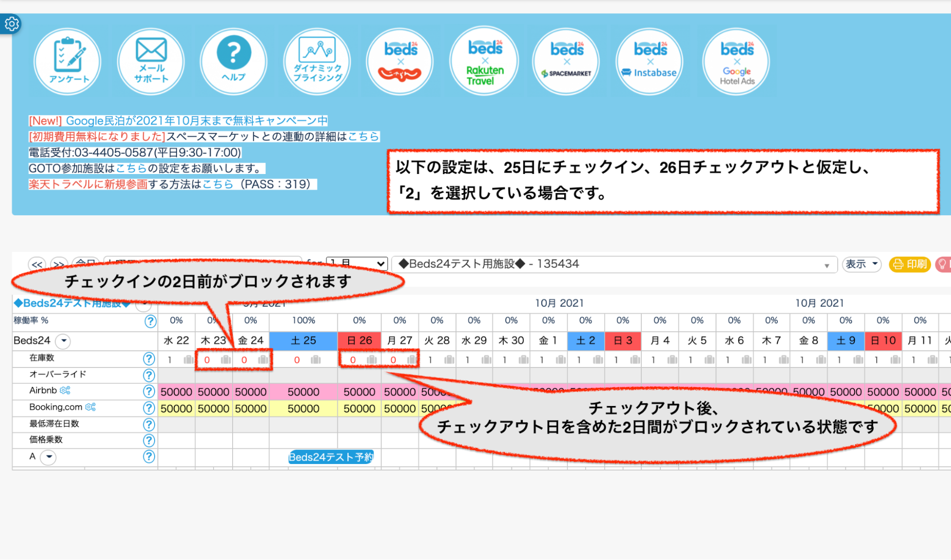
Task: Click the settings gear icon
Action: (x=11, y=24)
